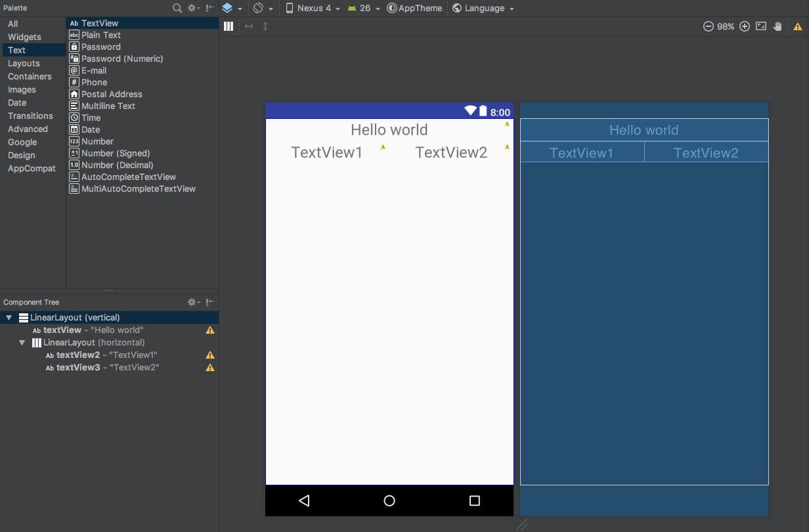Switch to the Widgets palette category
This screenshot has width=809, height=532.
tap(26, 37)
